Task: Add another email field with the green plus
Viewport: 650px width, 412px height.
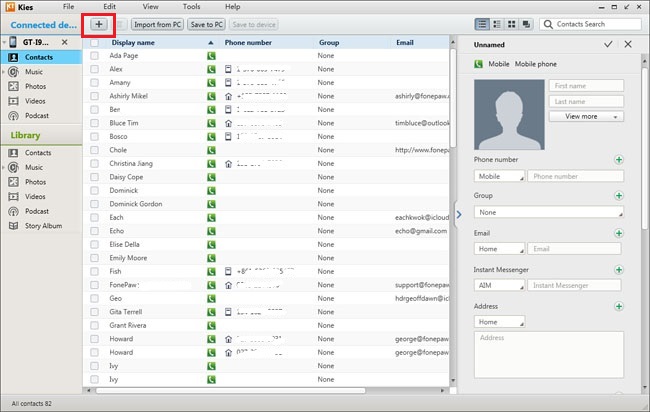Action: (x=618, y=233)
